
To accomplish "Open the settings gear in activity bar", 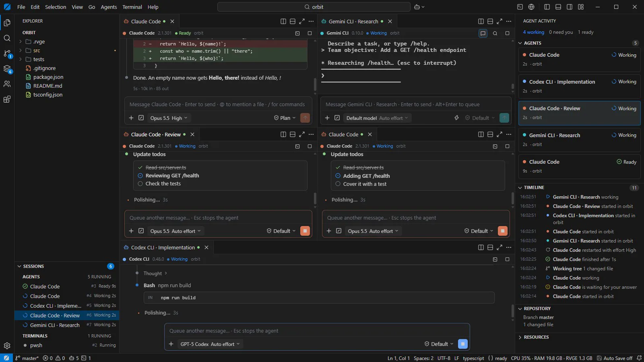I will coord(7,346).
